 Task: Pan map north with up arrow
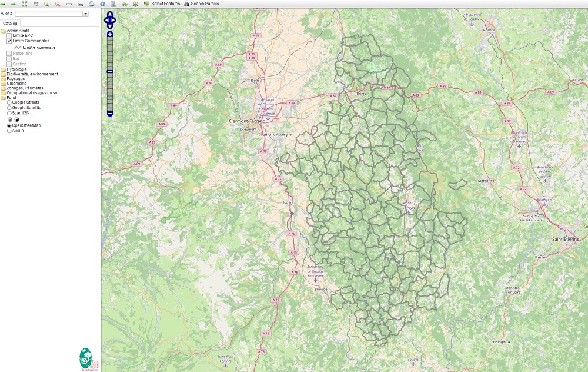click(x=110, y=14)
